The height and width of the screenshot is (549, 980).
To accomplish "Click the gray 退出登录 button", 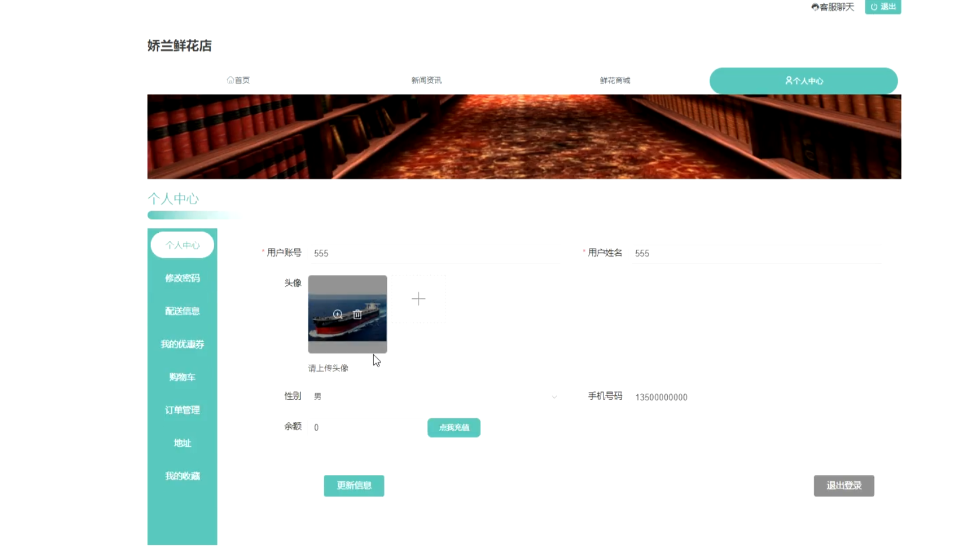I will click(x=843, y=485).
